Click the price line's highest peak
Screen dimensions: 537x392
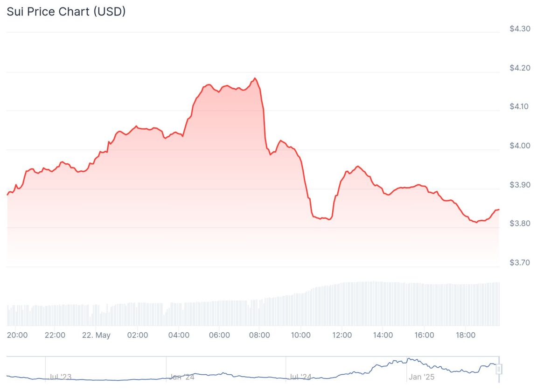255,78
